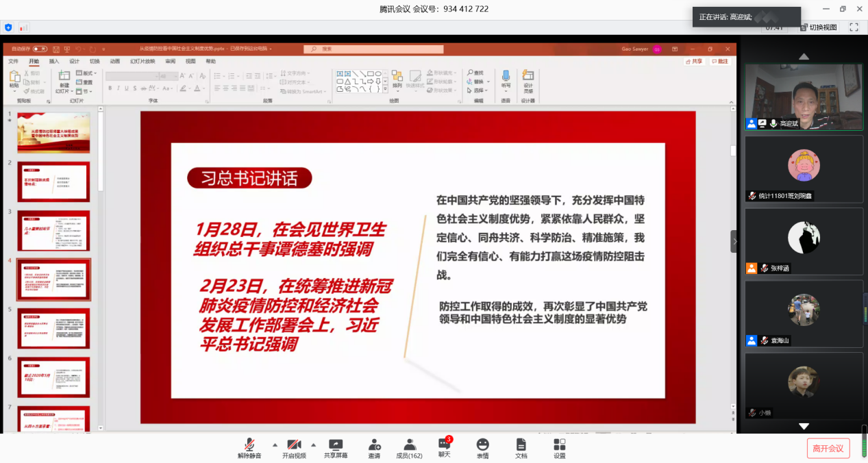This screenshot has height=463, width=868.
Task: Open 成员(162) members list
Action: [409, 445]
